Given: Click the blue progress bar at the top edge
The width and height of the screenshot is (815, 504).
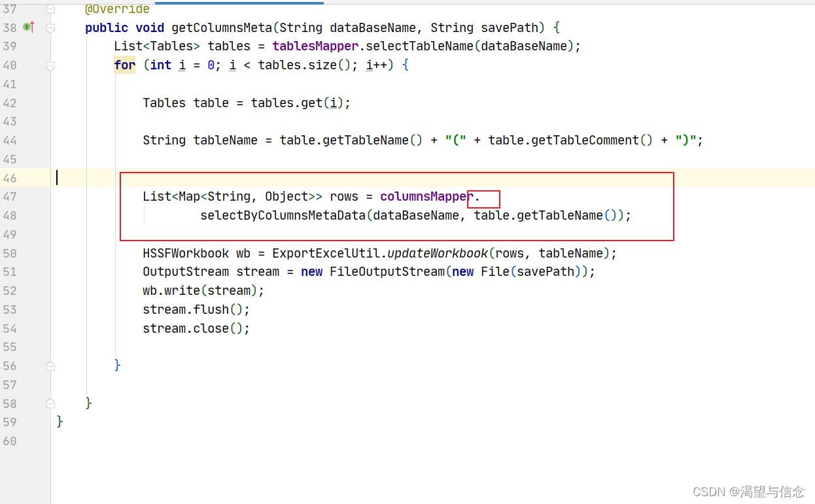Looking at the screenshot, I should click(239, 2).
